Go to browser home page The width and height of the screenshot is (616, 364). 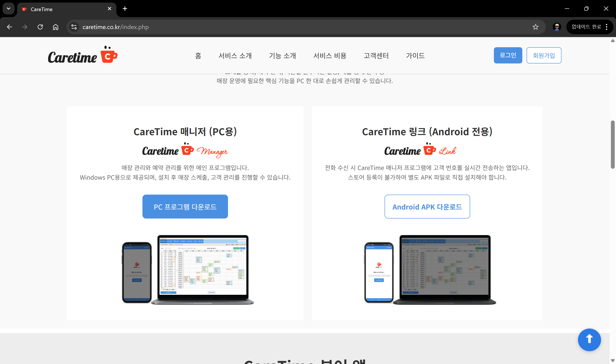tap(56, 27)
